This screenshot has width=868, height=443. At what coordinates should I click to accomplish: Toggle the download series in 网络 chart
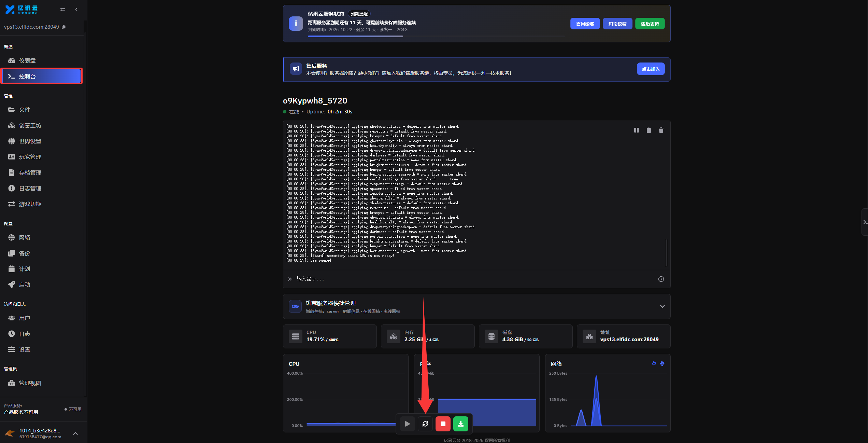(x=662, y=364)
